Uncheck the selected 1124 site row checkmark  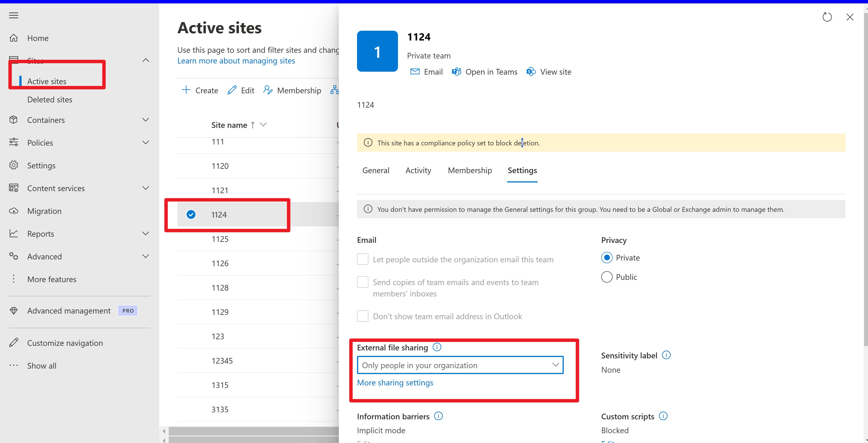click(191, 214)
